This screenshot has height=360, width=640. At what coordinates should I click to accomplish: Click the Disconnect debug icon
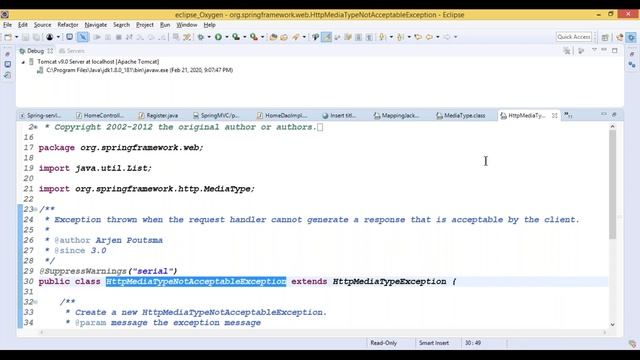(129, 37)
